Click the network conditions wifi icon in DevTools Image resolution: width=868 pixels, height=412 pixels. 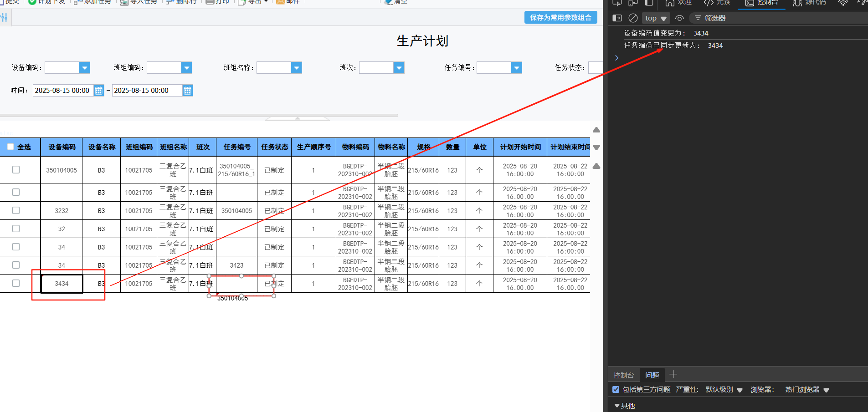pyautogui.click(x=843, y=3)
